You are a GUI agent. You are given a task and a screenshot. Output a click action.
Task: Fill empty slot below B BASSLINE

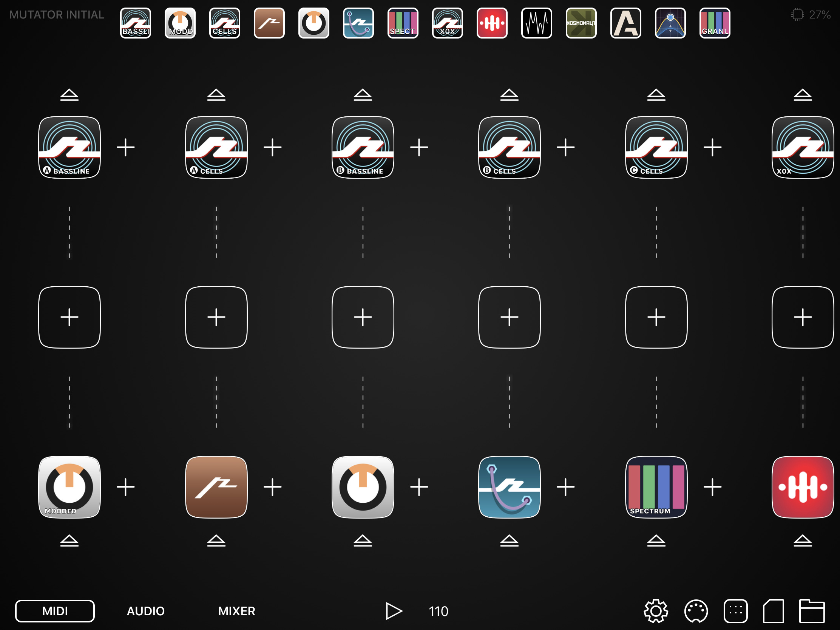click(363, 317)
